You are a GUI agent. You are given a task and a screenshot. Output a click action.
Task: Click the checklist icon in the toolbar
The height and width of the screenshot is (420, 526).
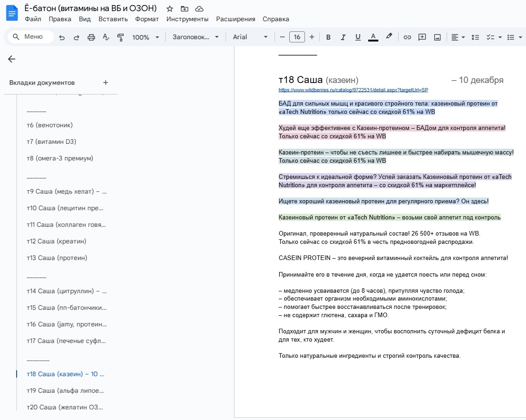tap(490, 37)
